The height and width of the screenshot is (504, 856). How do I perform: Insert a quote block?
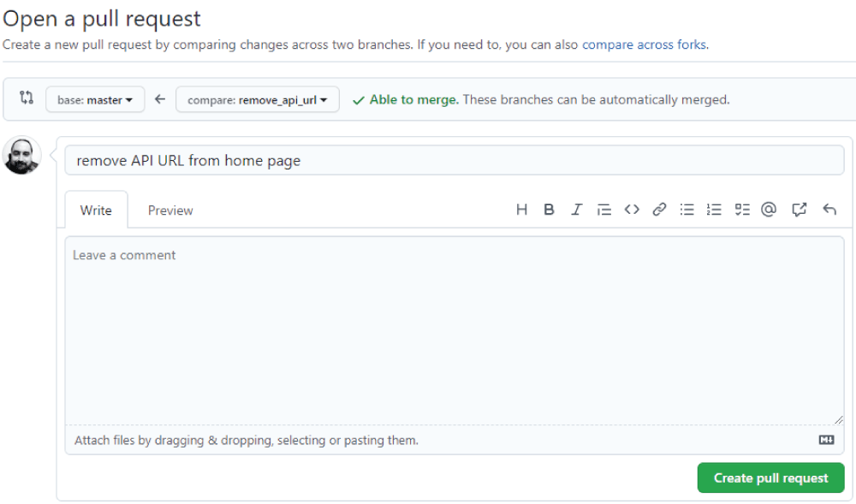pos(603,210)
